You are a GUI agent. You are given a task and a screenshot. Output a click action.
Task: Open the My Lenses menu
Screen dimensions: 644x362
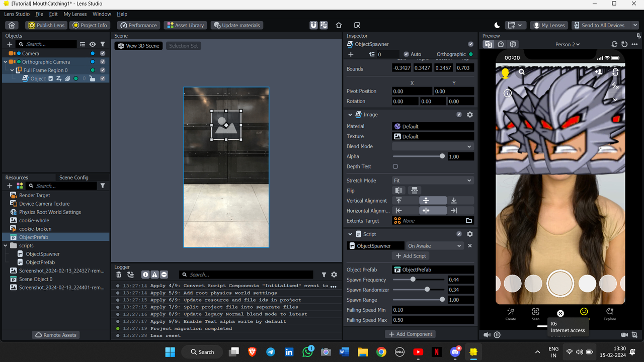click(75, 14)
